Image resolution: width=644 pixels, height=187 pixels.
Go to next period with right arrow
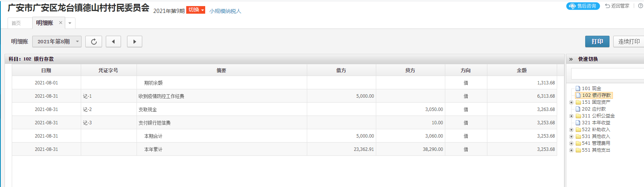click(x=135, y=41)
